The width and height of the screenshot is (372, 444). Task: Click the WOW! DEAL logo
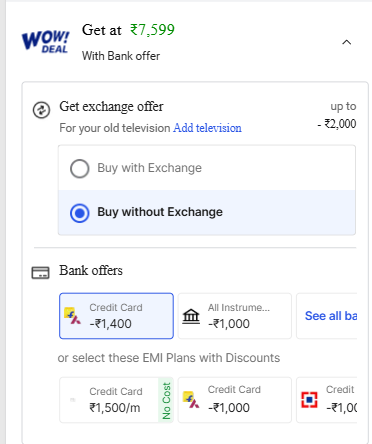point(46,42)
